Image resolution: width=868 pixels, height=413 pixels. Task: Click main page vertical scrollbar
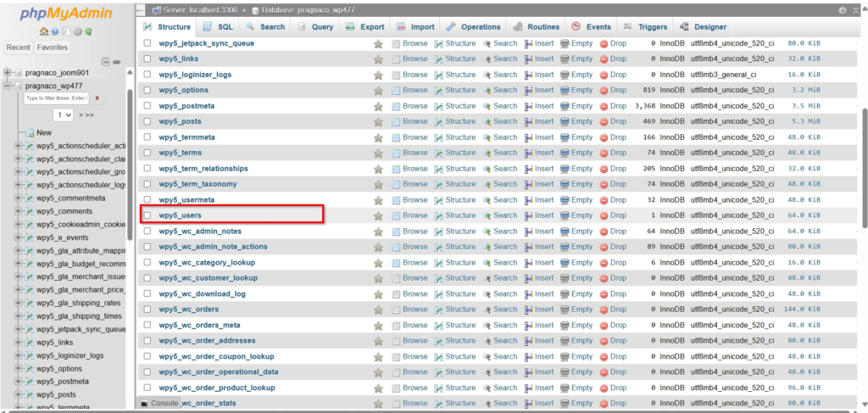(x=865, y=167)
